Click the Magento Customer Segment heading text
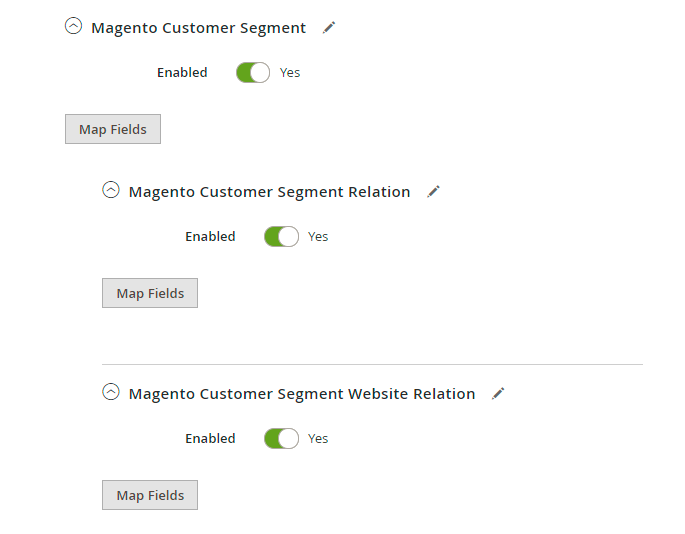 pyautogui.click(x=198, y=28)
